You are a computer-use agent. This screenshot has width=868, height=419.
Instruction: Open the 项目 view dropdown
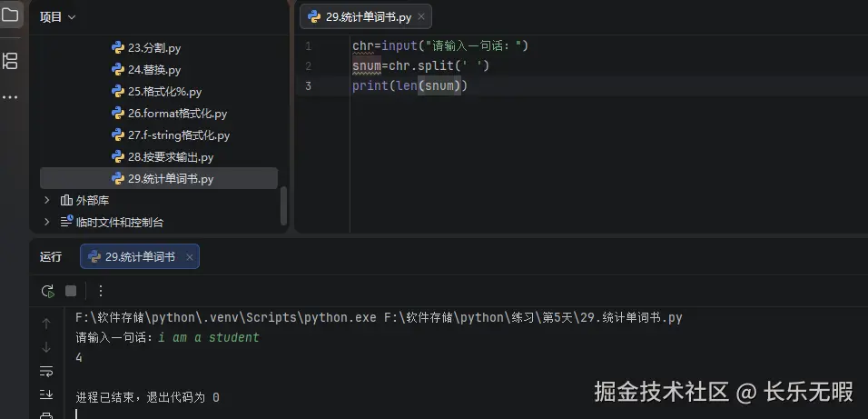coord(57,17)
